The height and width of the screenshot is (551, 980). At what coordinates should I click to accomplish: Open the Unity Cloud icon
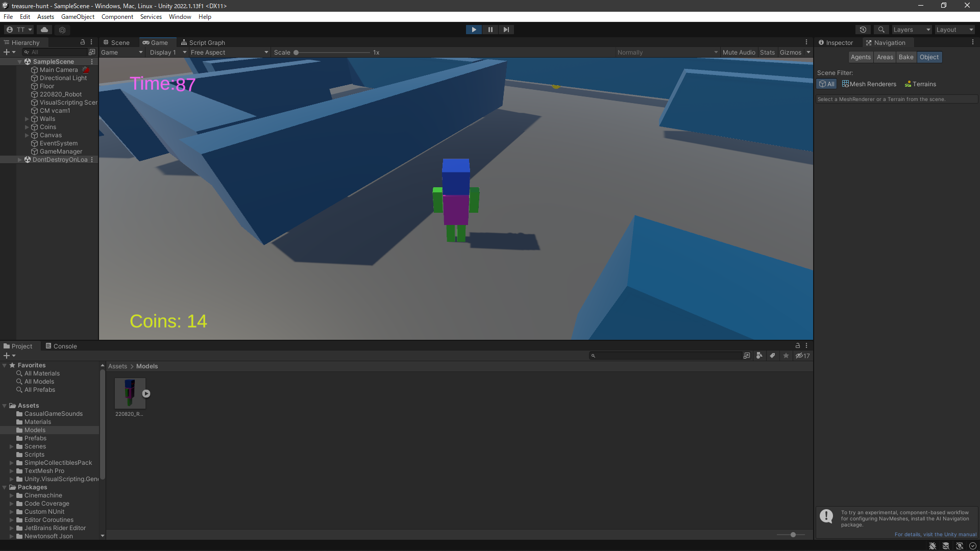(x=44, y=30)
